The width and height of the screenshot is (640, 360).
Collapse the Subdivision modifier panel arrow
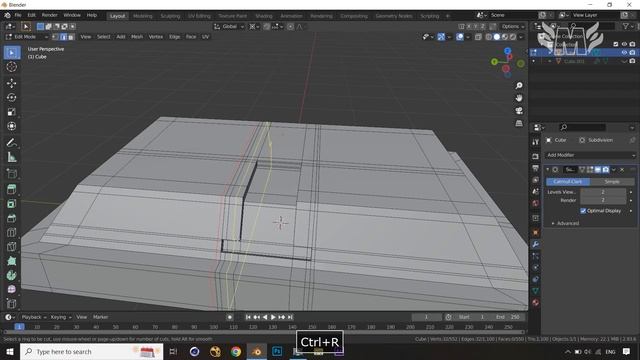point(548,169)
